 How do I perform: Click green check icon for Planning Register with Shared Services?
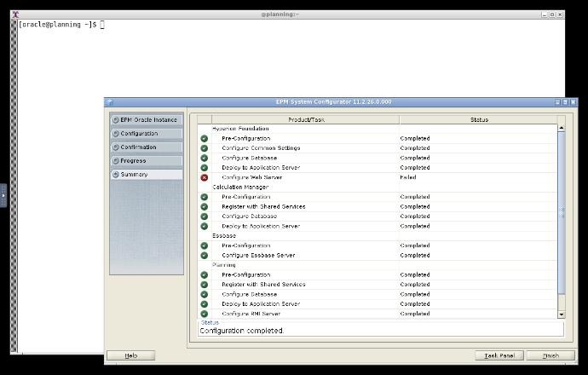(x=204, y=285)
